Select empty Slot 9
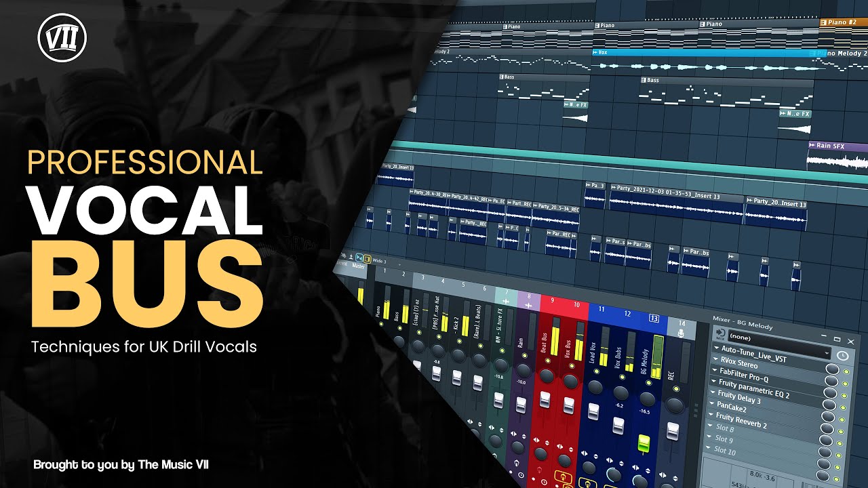868x488 pixels. point(724,439)
